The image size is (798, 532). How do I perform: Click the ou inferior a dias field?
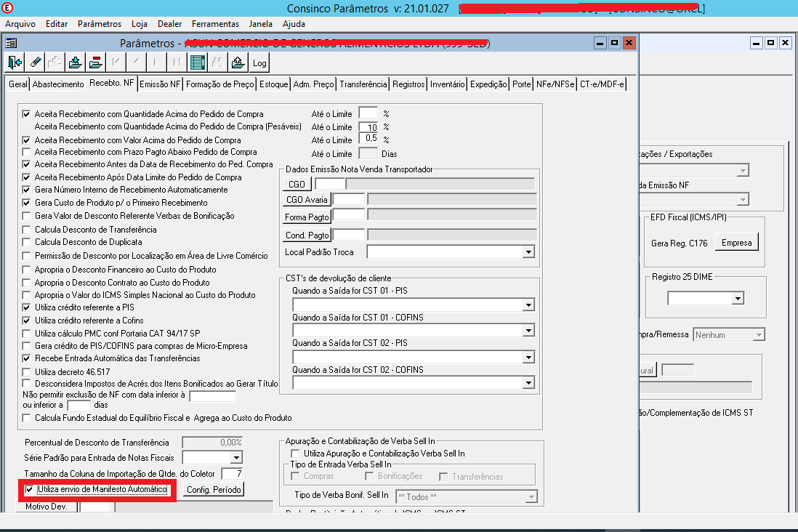pos(79,406)
